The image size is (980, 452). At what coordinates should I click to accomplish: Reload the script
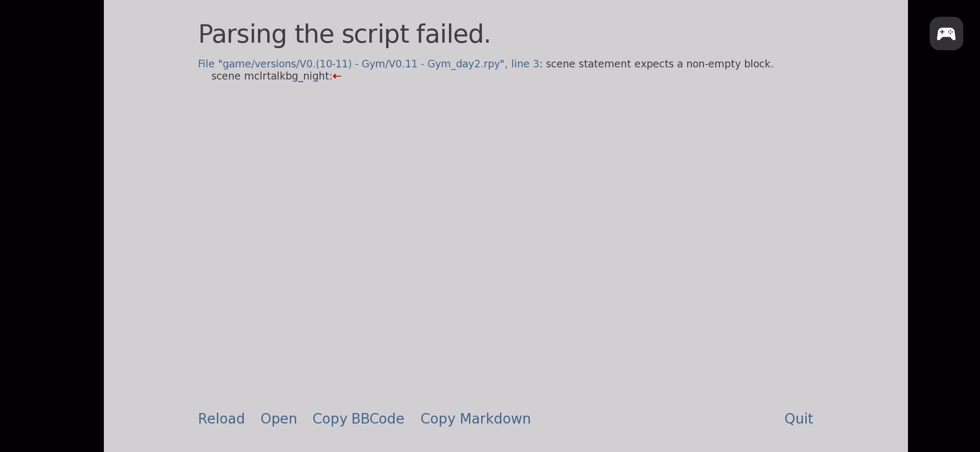(x=221, y=419)
